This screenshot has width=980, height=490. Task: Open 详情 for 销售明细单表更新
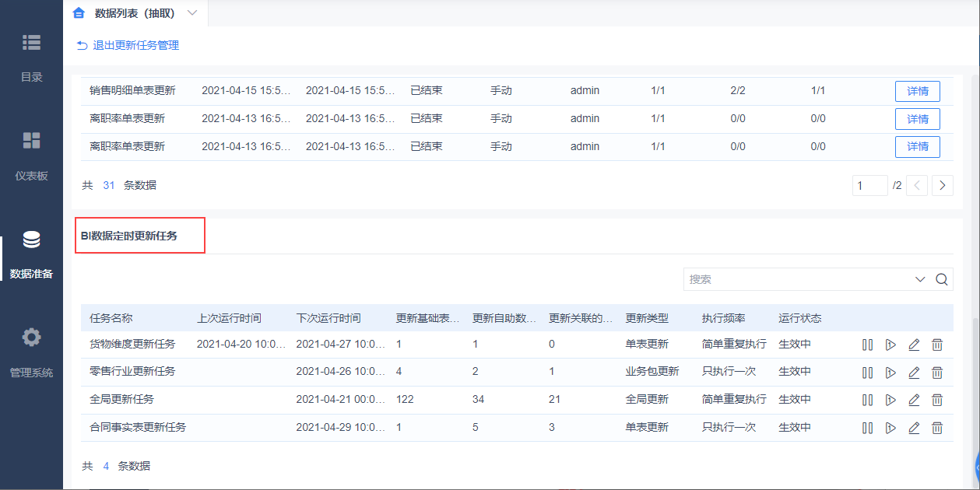point(918,91)
